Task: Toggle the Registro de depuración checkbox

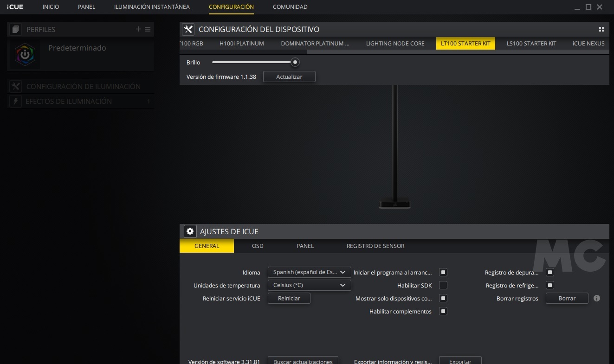Action: tap(550, 272)
